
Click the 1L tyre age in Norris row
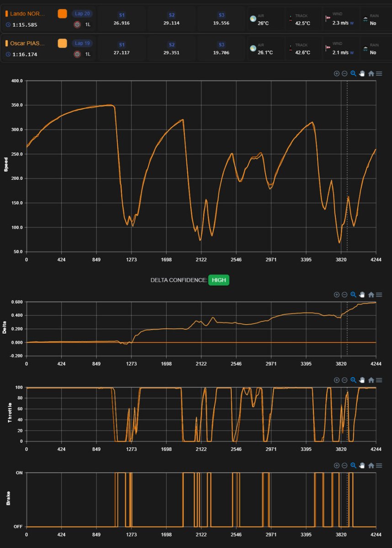88,25
